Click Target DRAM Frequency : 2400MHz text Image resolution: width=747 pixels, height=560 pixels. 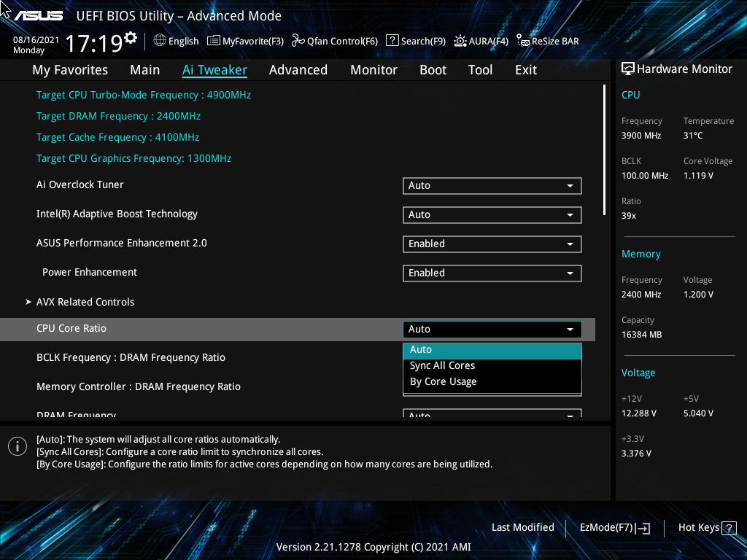119,116
